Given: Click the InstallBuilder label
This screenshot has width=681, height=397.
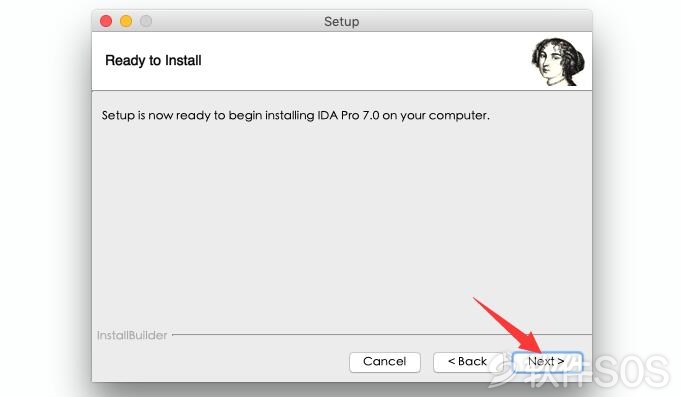Looking at the screenshot, I should pos(132,335).
